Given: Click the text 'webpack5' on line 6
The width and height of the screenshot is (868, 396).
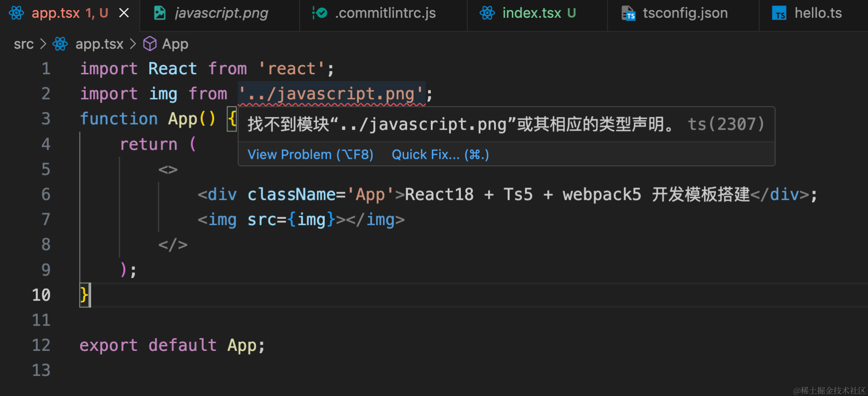Looking at the screenshot, I should coord(602,195).
